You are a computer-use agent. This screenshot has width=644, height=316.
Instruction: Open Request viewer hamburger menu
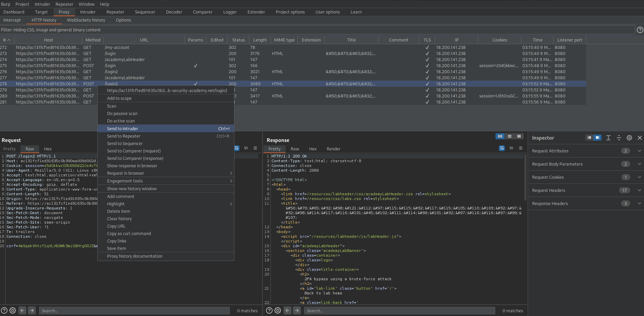click(x=255, y=148)
